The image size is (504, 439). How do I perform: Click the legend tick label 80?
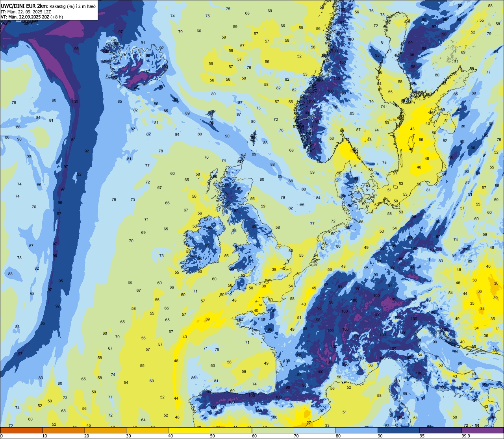coord(338,436)
